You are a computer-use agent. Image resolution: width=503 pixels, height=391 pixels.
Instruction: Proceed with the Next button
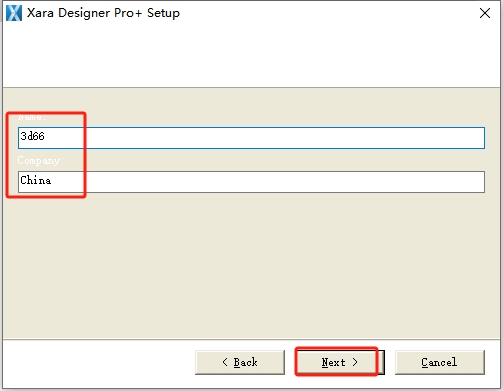click(x=340, y=362)
